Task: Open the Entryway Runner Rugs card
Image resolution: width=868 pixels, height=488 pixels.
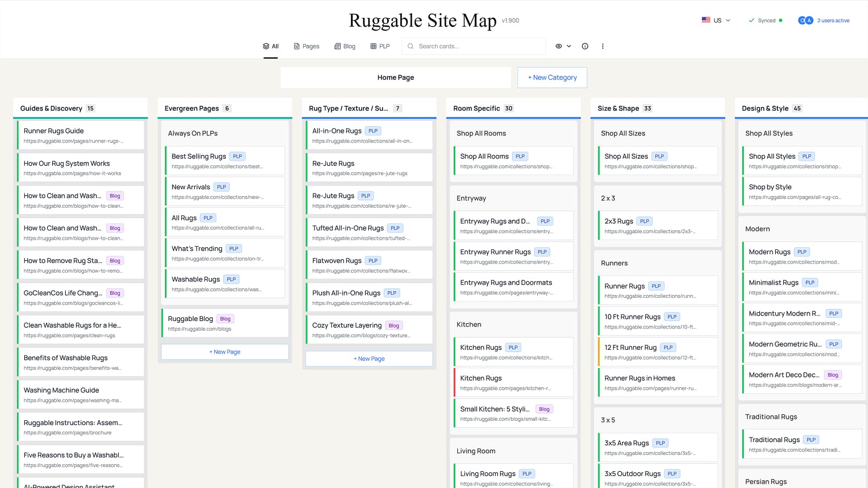Action: pos(514,256)
